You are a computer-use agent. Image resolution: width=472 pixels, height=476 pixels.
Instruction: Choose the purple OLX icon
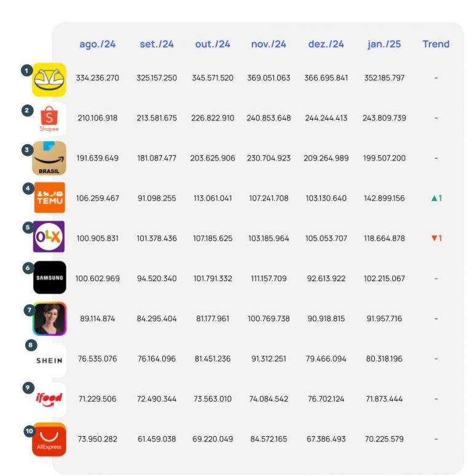click(x=49, y=237)
